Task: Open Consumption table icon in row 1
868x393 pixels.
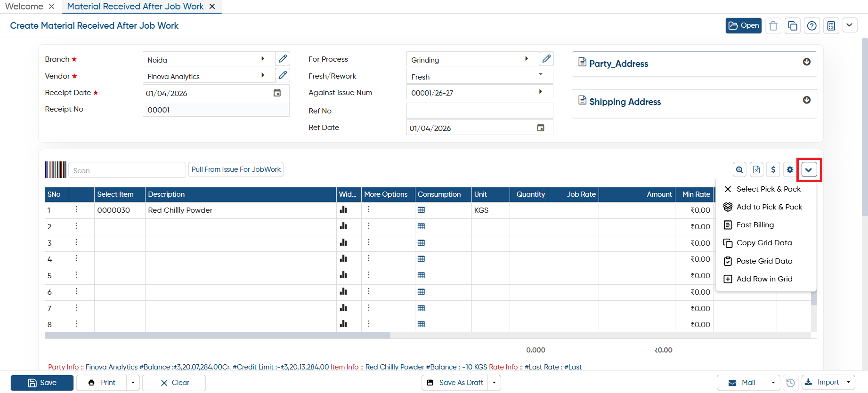Action: pyautogui.click(x=422, y=210)
